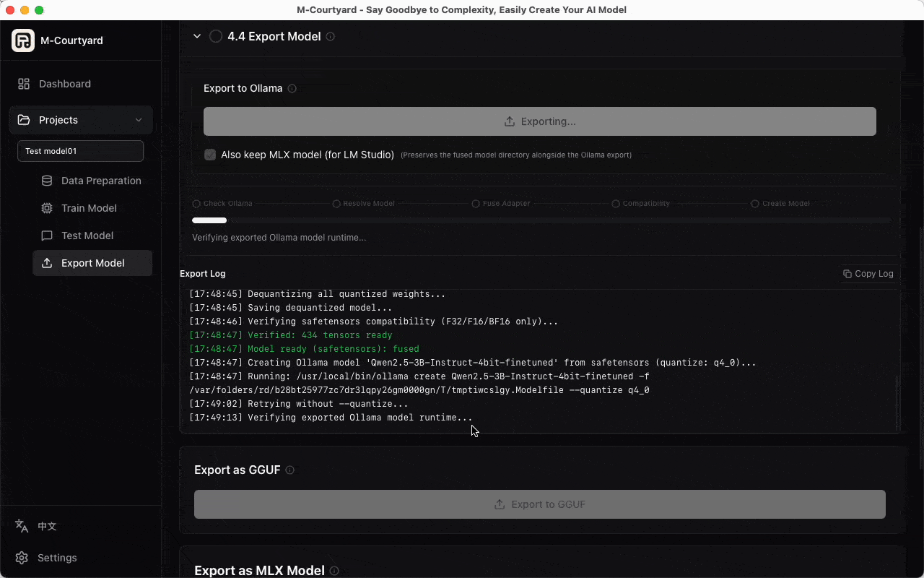Click the export progress bar
The width and height of the screenshot is (924, 578).
(540, 220)
